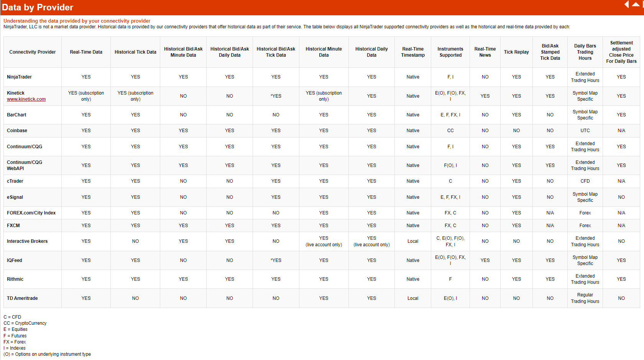The image size is (644, 360).
Task: Click the IQFeed provider name
Action: [15, 260]
